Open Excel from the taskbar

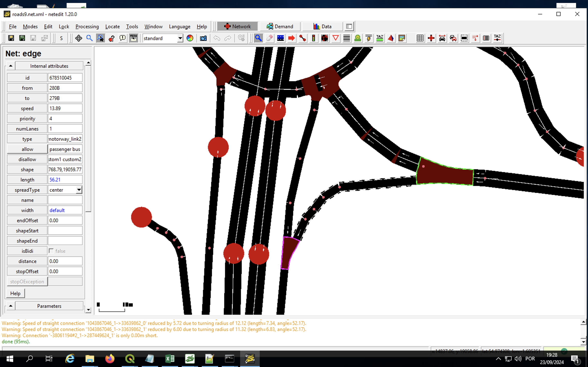click(x=170, y=358)
